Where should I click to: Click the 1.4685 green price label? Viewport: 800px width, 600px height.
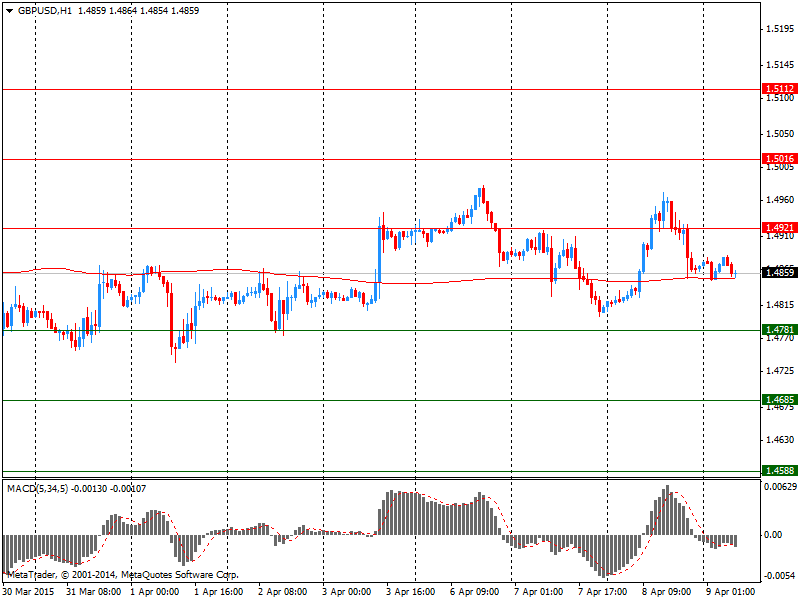pos(779,399)
